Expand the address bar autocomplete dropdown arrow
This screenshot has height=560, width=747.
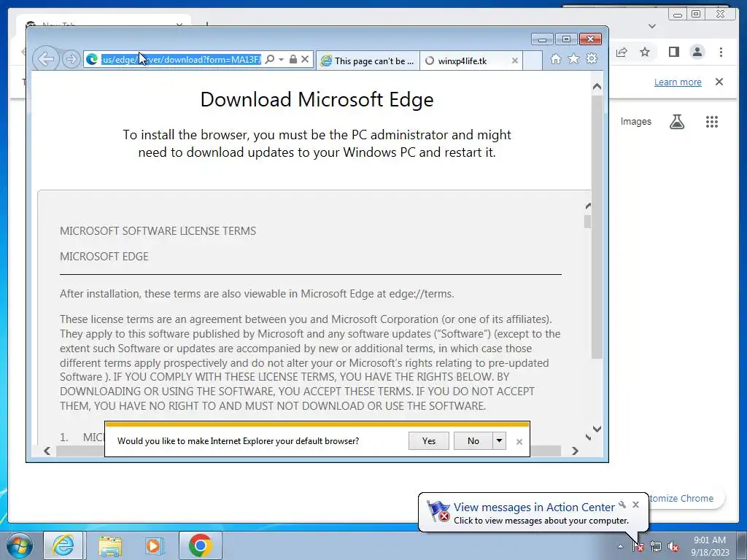tap(281, 60)
